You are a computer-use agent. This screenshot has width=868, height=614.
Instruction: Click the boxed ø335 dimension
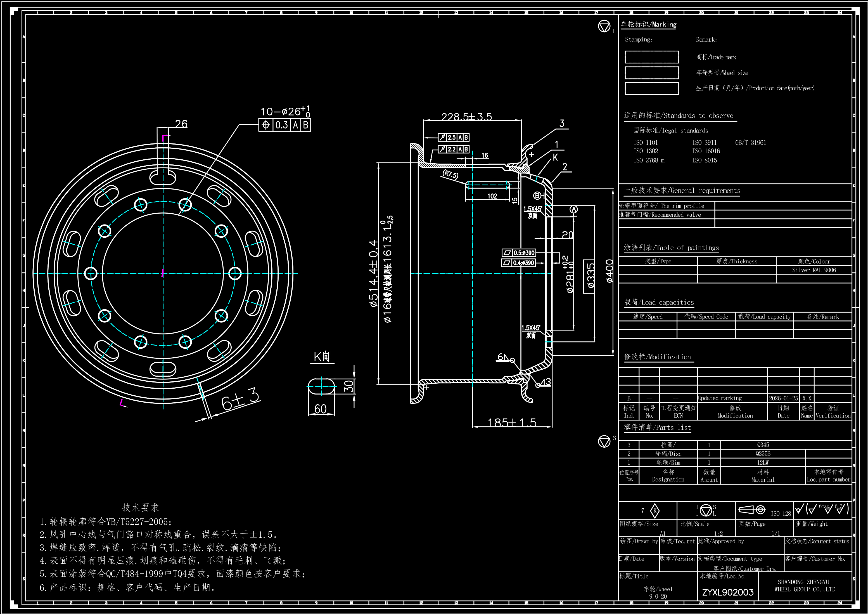click(x=589, y=276)
